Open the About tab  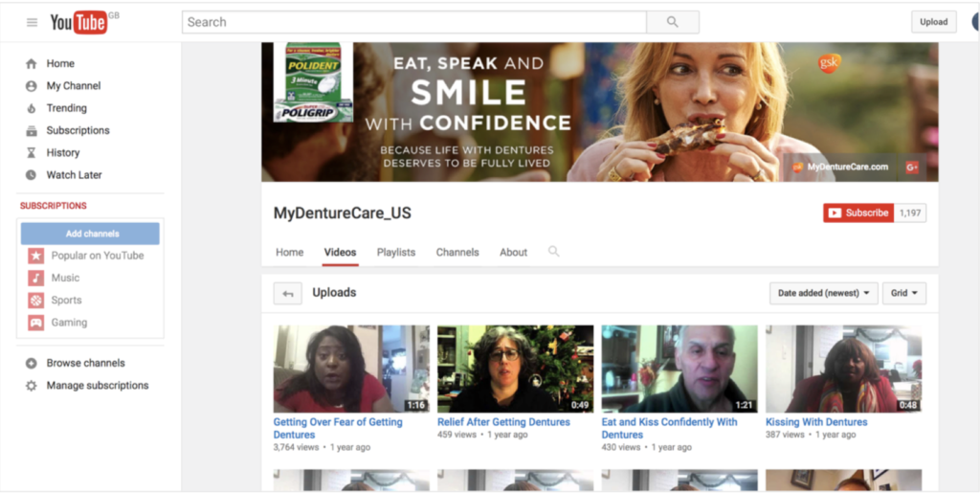[x=513, y=253]
